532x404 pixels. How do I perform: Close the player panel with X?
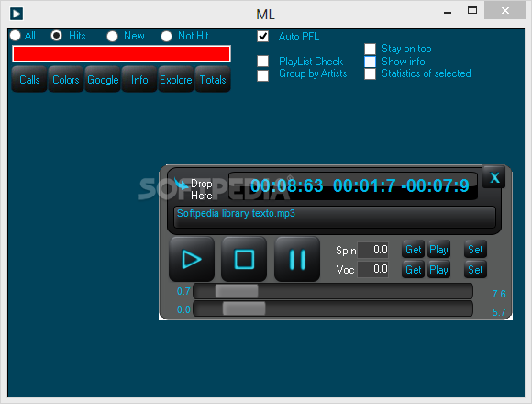(x=494, y=177)
